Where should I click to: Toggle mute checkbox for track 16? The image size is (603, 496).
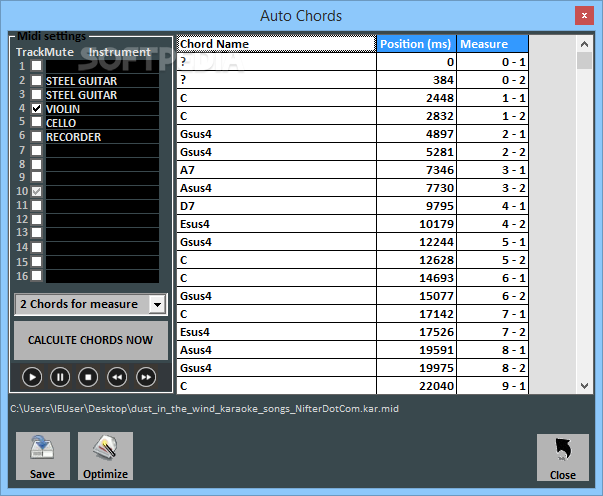pyautogui.click(x=37, y=276)
